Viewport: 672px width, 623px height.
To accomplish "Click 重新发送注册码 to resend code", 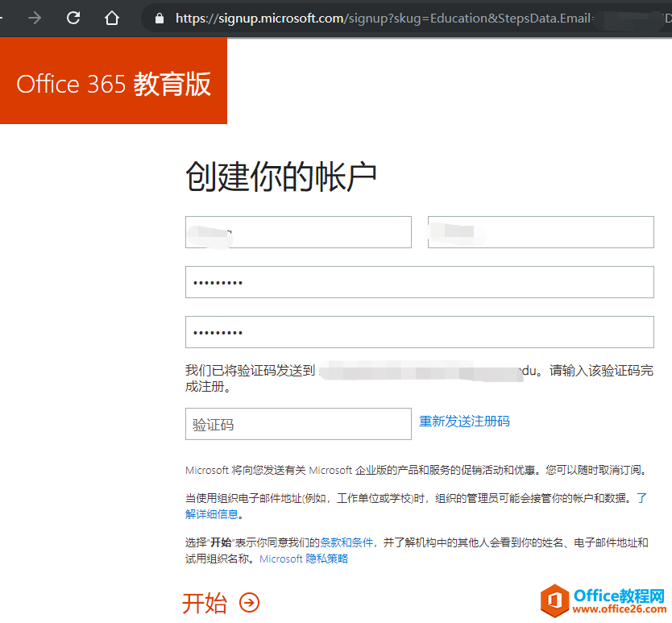I will [464, 421].
